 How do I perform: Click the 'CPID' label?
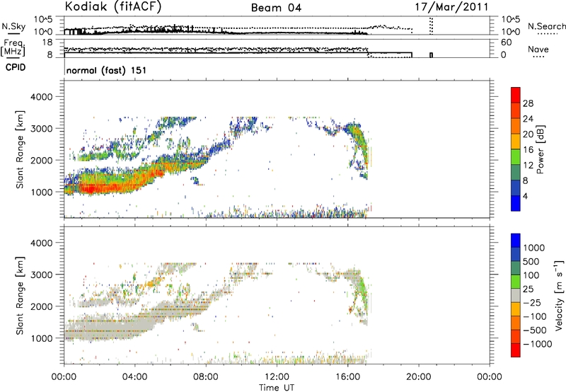(16, 67)
